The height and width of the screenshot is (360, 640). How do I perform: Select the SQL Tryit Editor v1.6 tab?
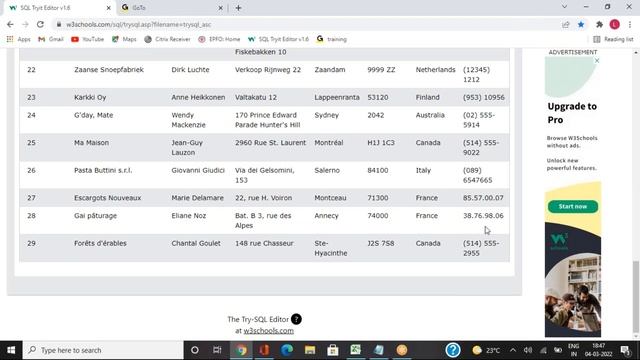pyautogui.click(x=59, y=8)
